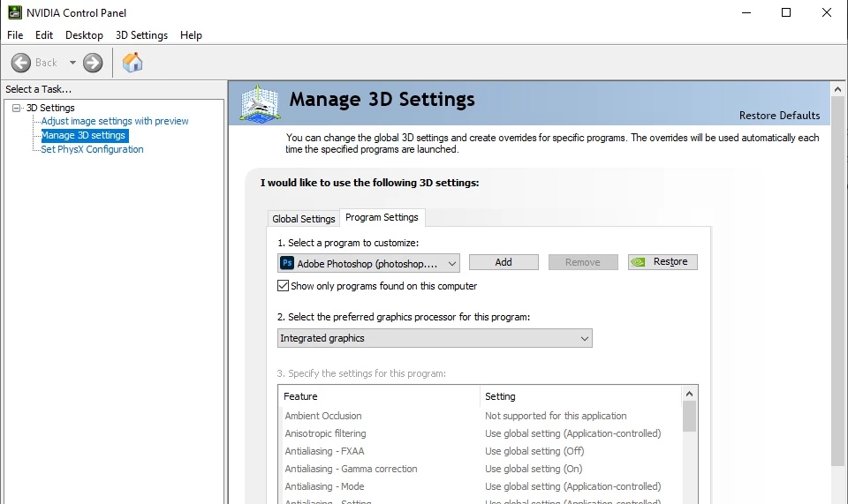This screenshot has height=504, width=848.
Task: Click the settings list scroll-up arrow
Action: coord(689,394)
